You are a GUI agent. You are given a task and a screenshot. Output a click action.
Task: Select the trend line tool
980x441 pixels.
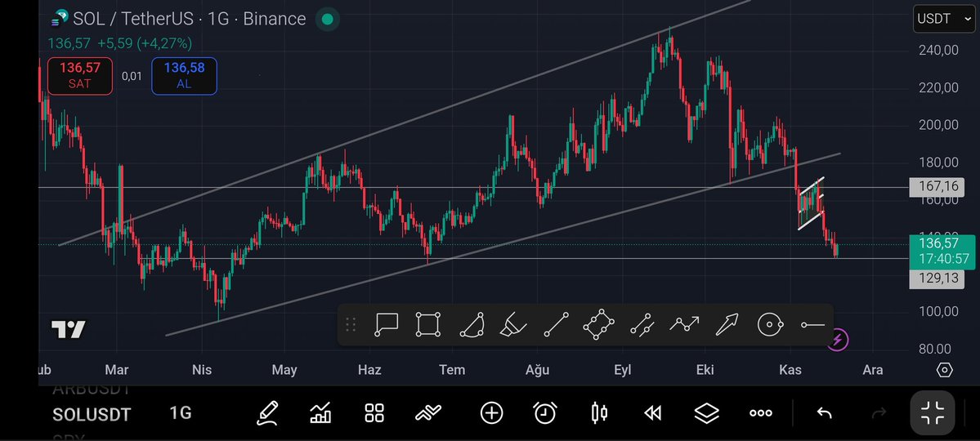[557, 325]
